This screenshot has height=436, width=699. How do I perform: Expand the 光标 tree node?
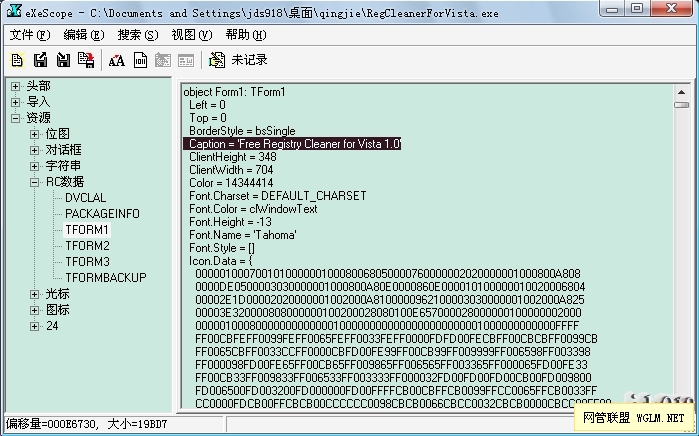pyautogui.click(x=34, y=294)
